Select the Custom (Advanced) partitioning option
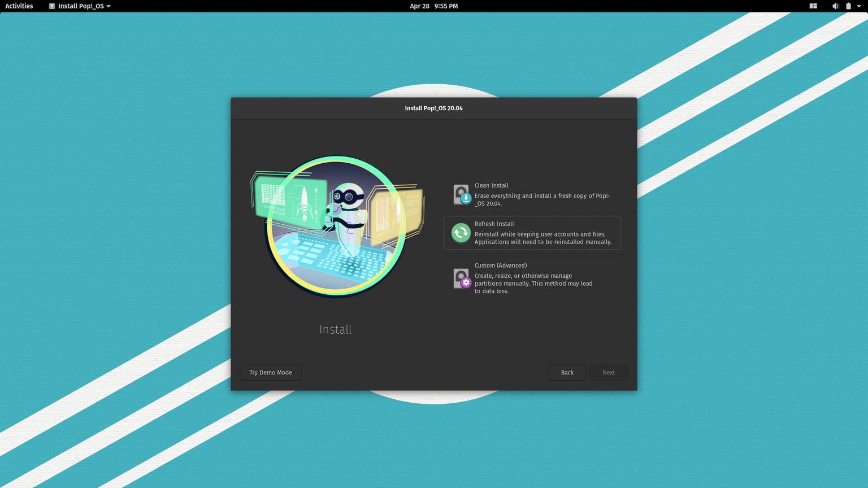Image resolution: width=868 pixels, height=488 pixels. [x=532, y=277]
